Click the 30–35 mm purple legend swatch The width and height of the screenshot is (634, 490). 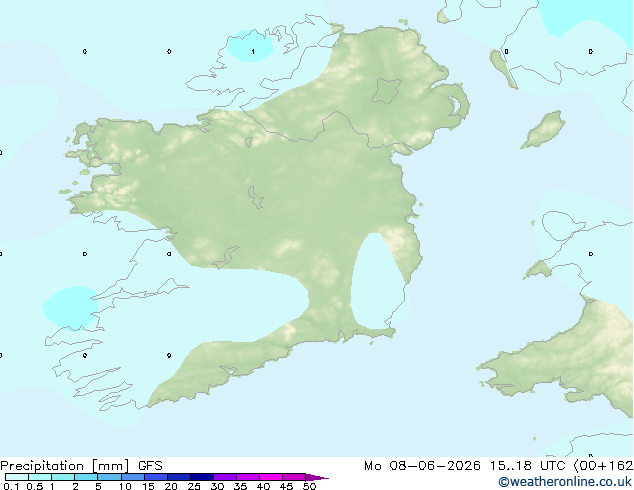tap(225, 477)
